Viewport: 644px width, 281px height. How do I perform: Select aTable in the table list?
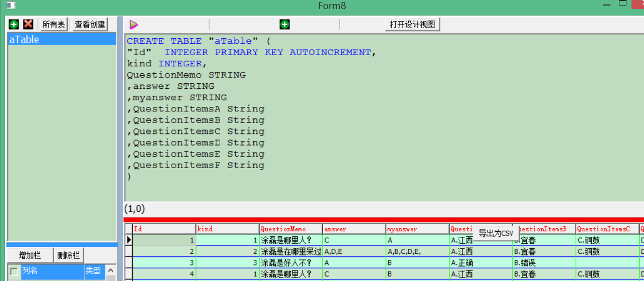(62, 40)
